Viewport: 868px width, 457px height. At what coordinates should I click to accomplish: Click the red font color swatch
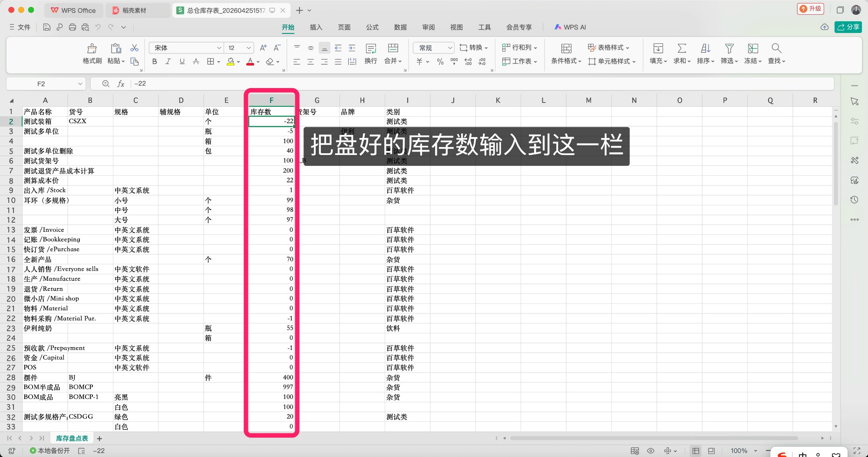click(x=250, y=62)
